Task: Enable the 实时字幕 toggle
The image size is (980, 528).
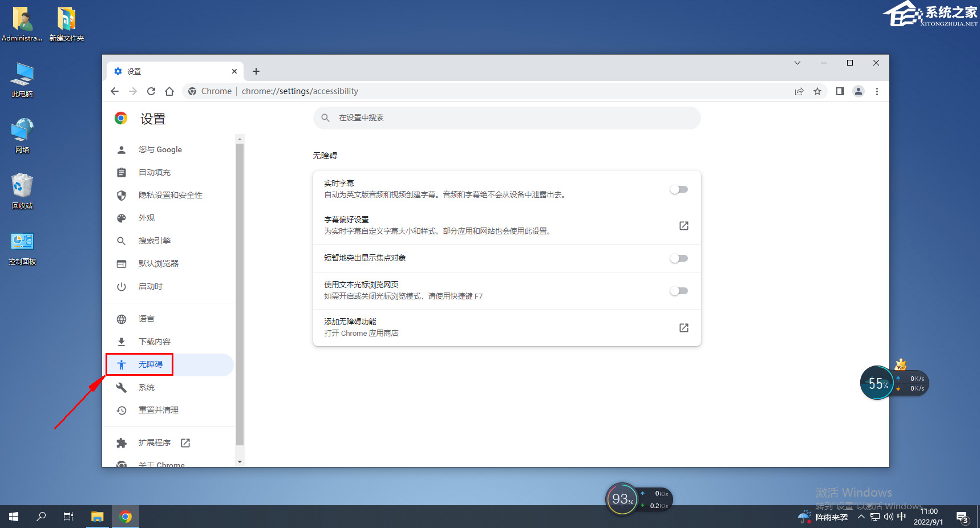Action: click(678, 189)
